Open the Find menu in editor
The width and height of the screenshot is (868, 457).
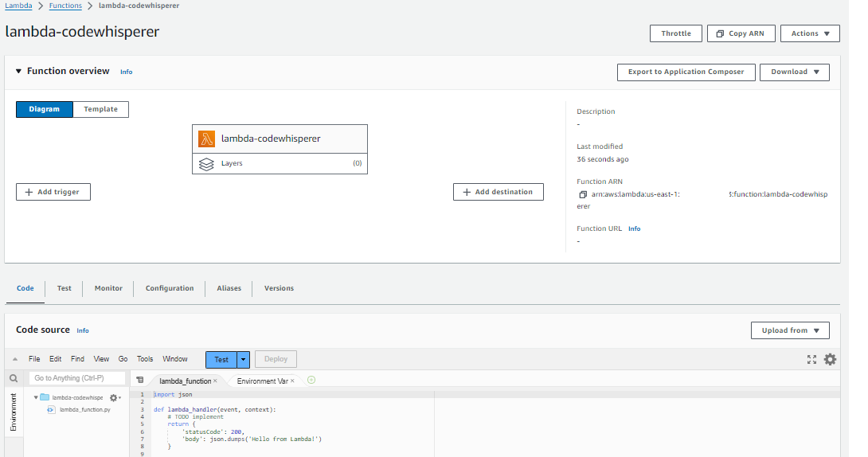[77, 359]
